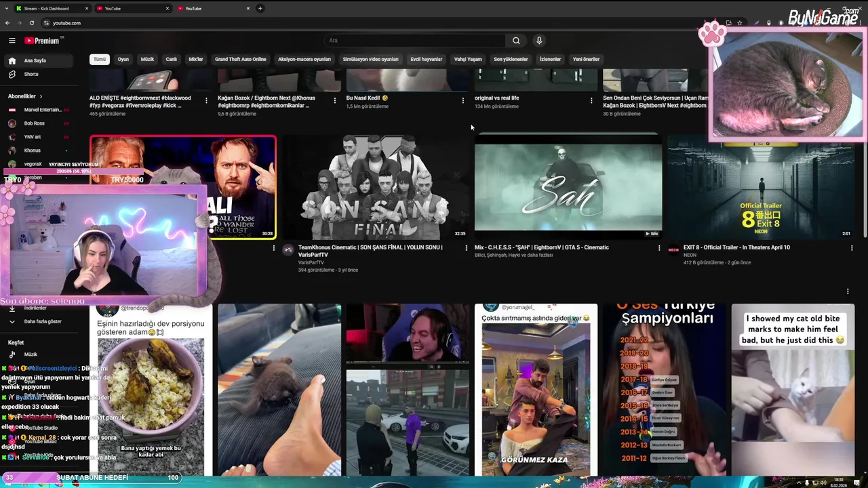Reload the youtube.com page
The image size is (868, 488).
(31, 23)
